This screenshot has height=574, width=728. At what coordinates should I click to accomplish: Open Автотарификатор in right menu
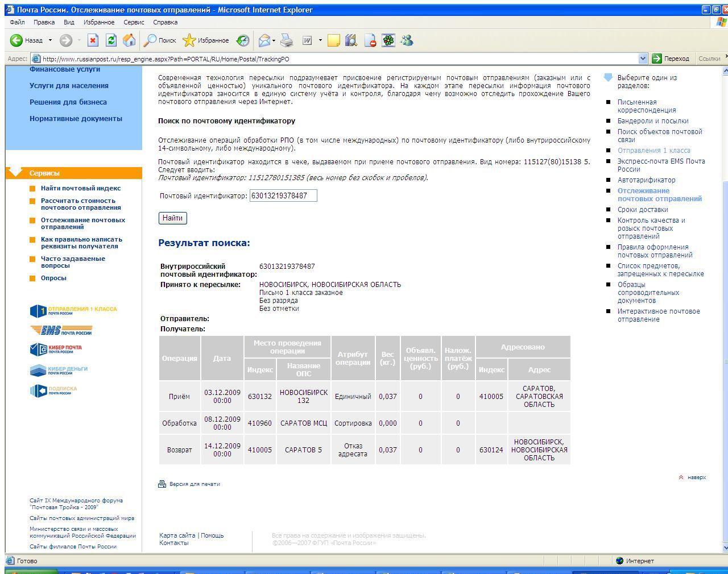click(647, 180)
